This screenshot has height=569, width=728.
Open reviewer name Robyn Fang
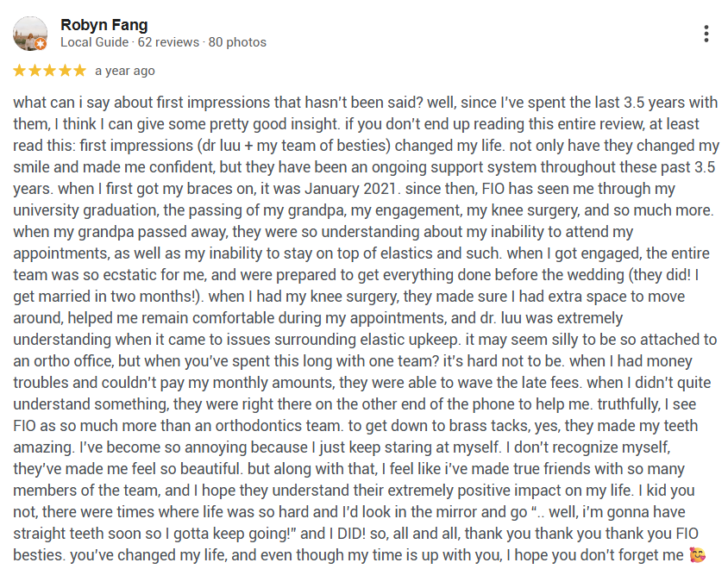pos(104,25)
